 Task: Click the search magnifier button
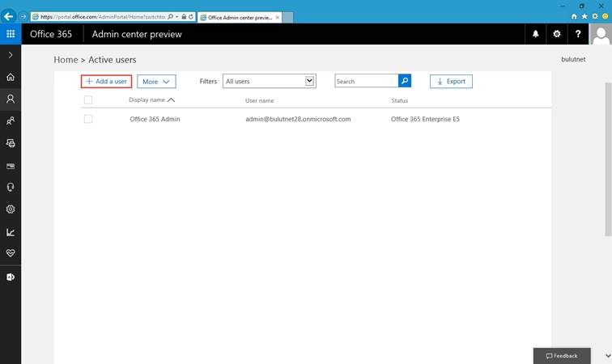(x=405, y=81)
